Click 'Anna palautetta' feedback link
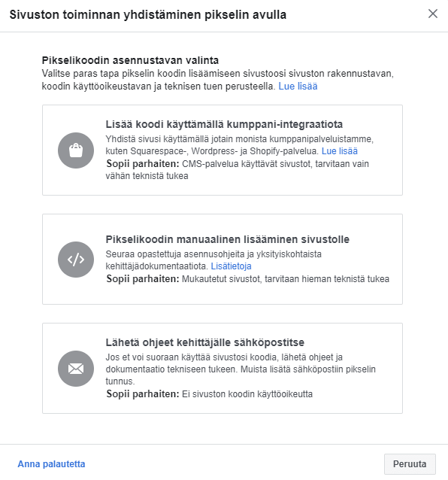Screen dimensions: 448x480 click(51, 463)
